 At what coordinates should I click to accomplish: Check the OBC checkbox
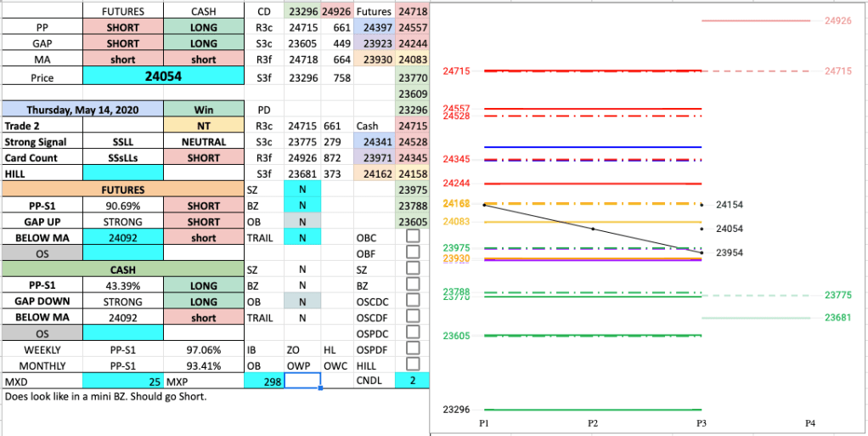412,238
